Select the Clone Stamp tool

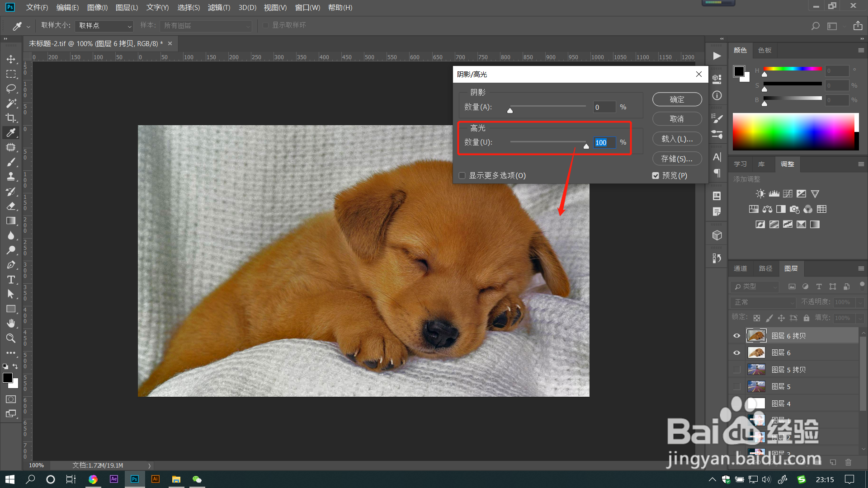pos(11,177)
